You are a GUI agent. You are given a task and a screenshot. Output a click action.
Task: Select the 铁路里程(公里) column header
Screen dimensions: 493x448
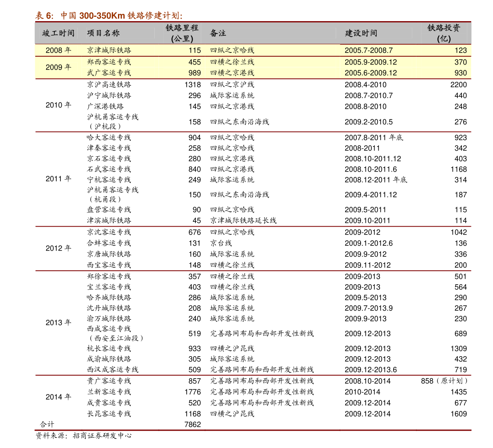pos(182,33)
